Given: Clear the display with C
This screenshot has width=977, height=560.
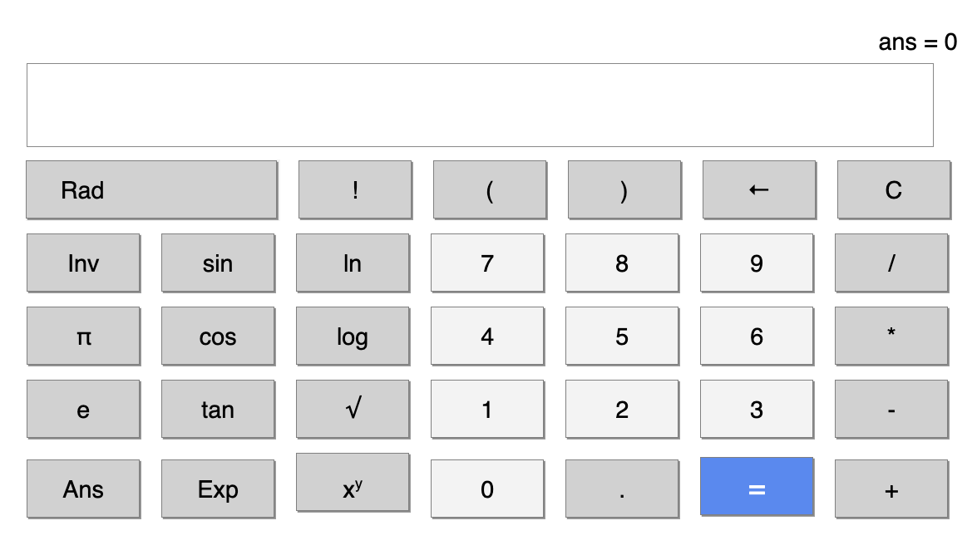Looking at the screenshot, I should click(893, 190).
